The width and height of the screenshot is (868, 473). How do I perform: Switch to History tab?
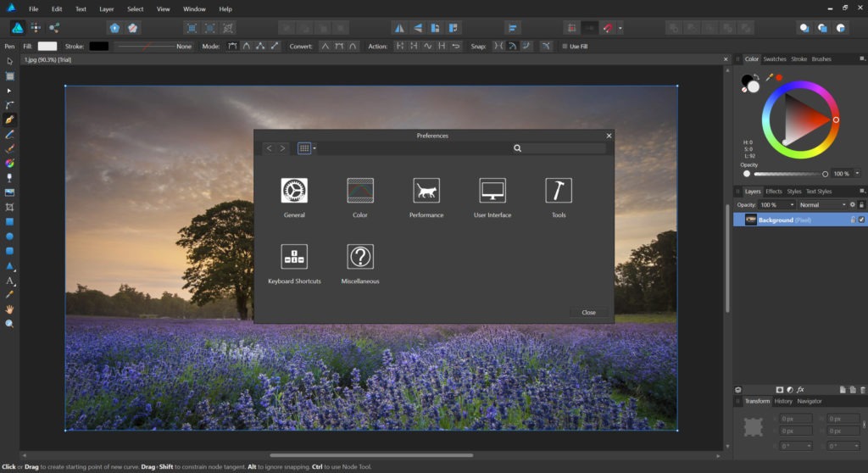[783, 401]
